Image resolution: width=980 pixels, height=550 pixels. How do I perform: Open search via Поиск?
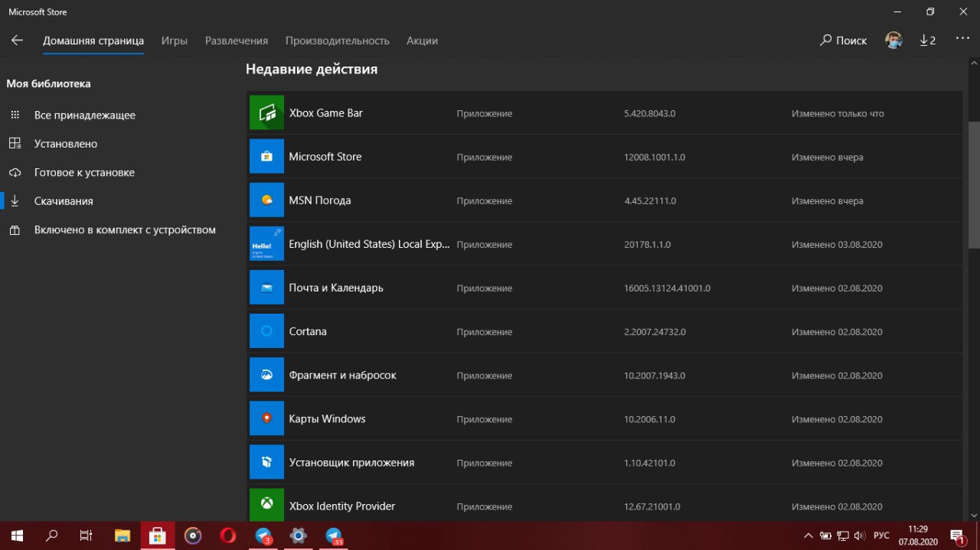pos(843,41)
